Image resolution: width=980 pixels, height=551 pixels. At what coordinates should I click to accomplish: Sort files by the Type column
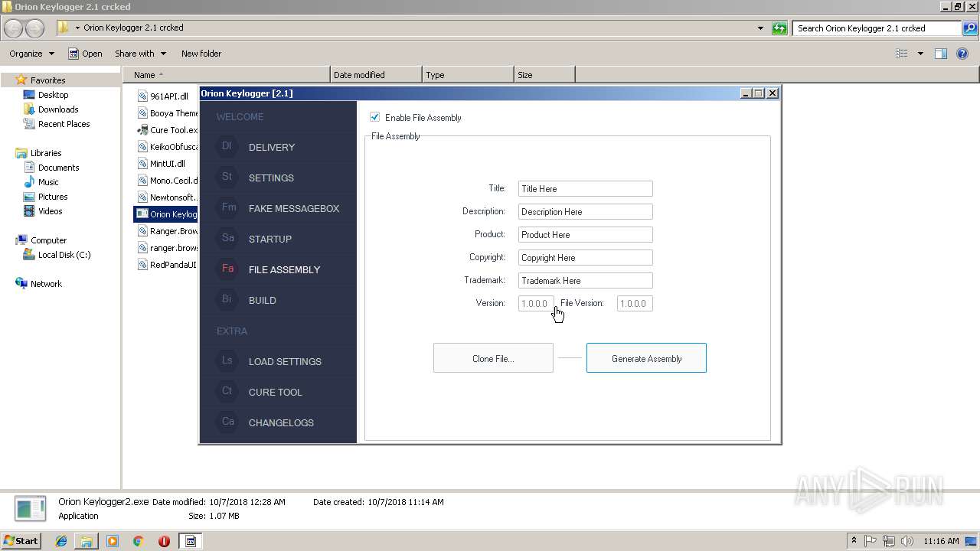[468, 74]
